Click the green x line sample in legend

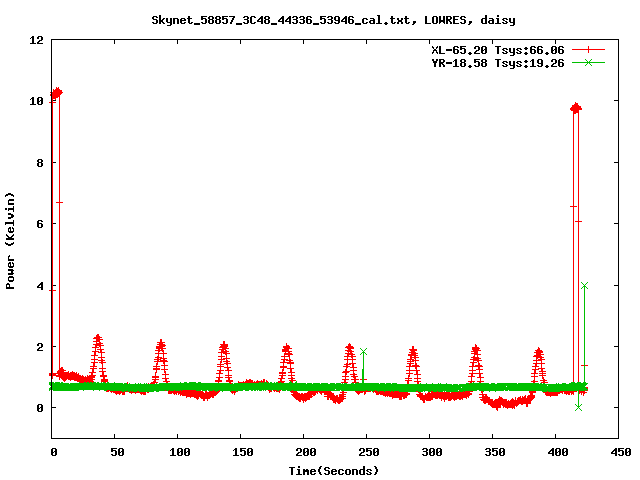click(588, 62)
